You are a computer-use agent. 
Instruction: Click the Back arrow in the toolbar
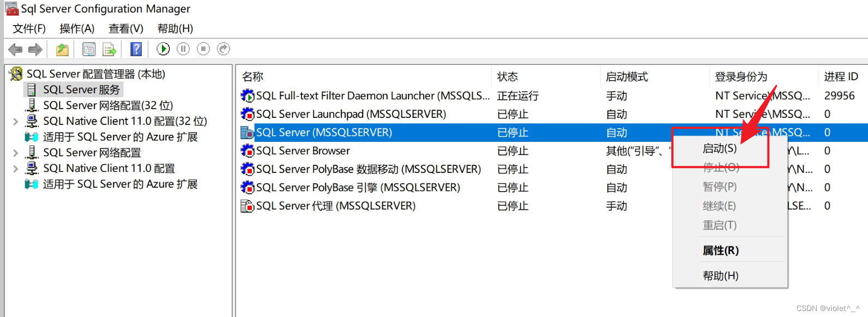point(15,50)
